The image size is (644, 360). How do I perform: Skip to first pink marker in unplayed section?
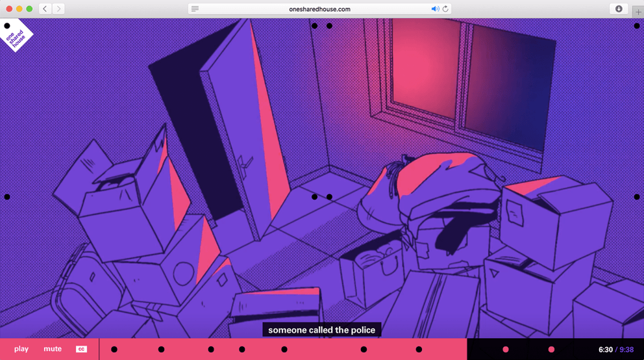click(506, 350)
